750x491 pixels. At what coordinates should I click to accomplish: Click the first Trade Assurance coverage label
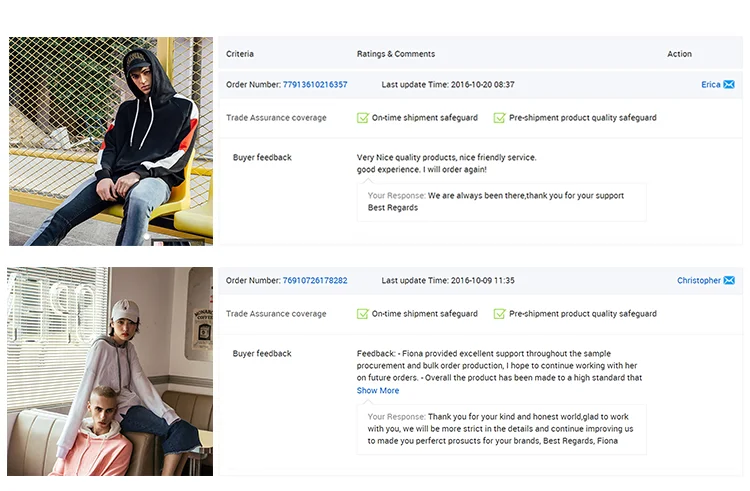(x=276, y=118)
